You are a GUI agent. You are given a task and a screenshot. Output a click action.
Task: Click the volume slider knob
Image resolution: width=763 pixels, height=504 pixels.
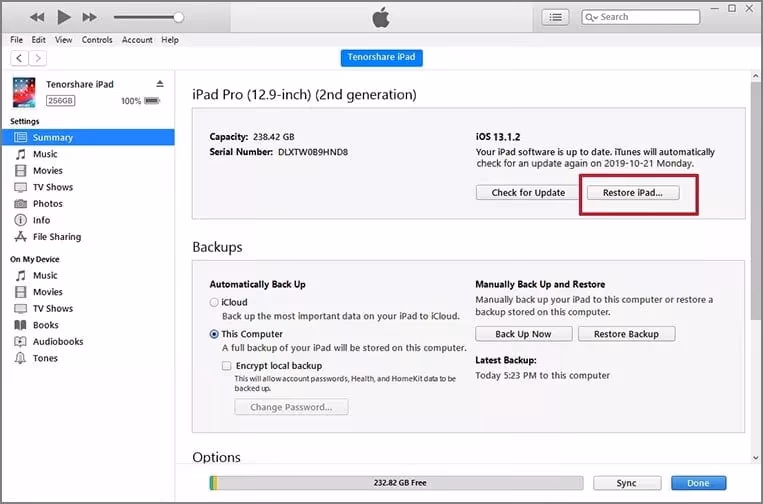[x=179, y=17]
